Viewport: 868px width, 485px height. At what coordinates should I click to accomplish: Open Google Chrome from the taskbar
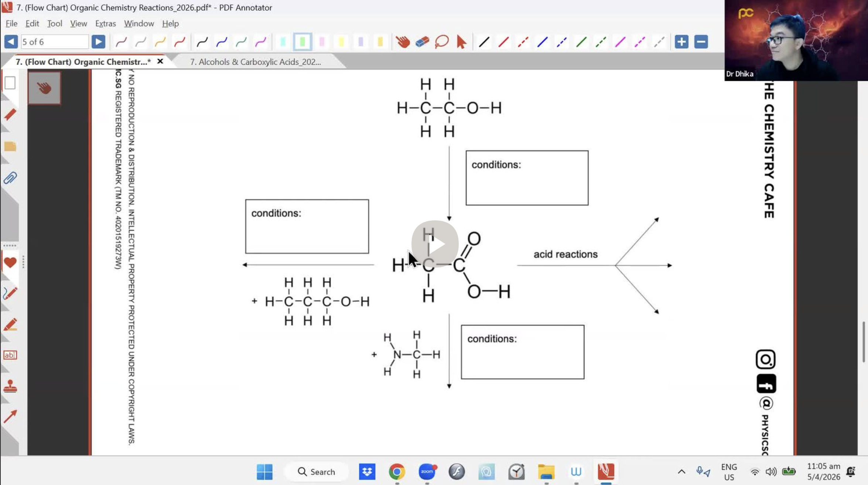pos(397,472)
